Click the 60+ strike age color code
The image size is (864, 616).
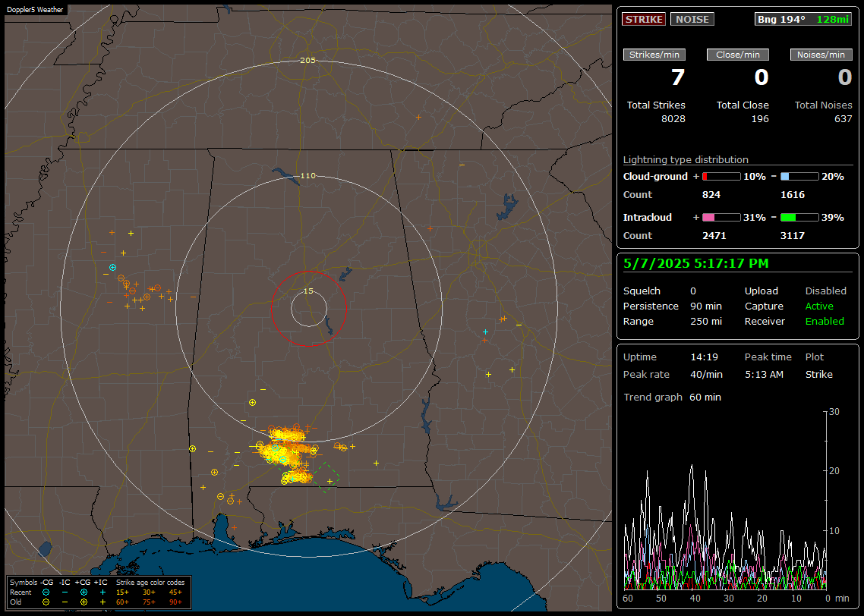pos(122,602)
